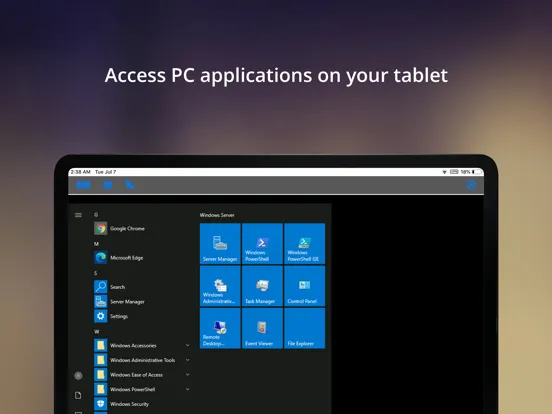Tap the Wi-Fi icon in the status bar
The height and width of the screenshot is (414, 552).
[x=444, y=172]
